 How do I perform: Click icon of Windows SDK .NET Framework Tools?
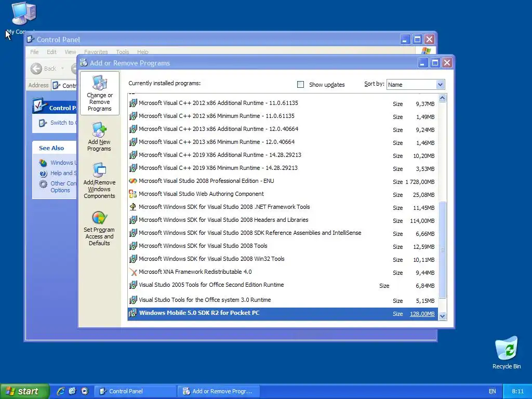133,207
